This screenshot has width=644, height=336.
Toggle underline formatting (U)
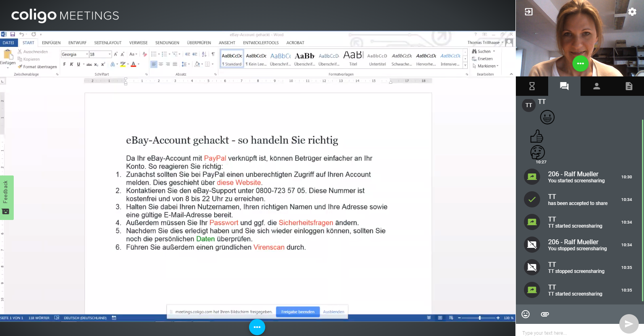click(x=78, y=64)
